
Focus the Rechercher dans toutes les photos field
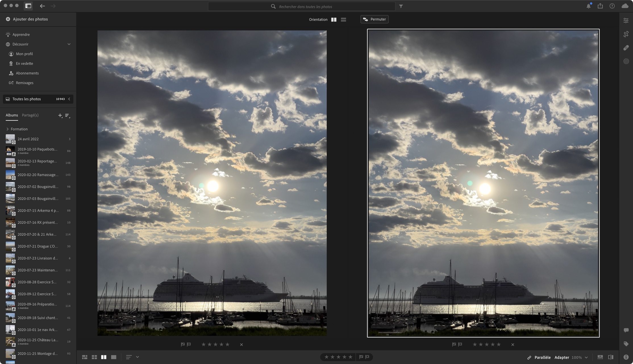(x=301, y=6)
